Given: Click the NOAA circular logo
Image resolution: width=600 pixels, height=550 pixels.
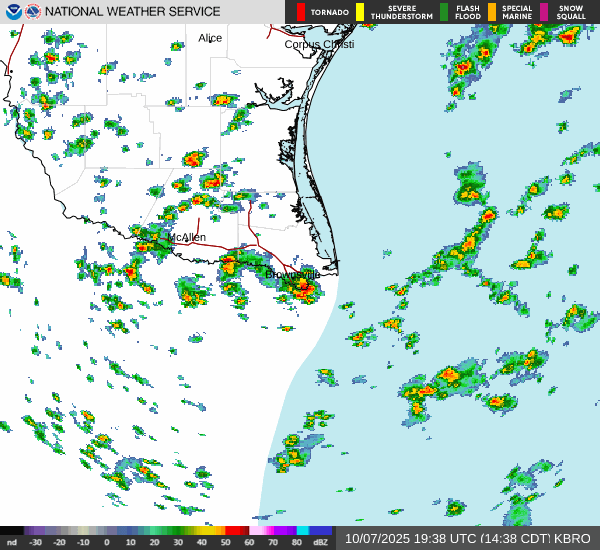Looking at the screenshot, I should (x=12, y=12).
